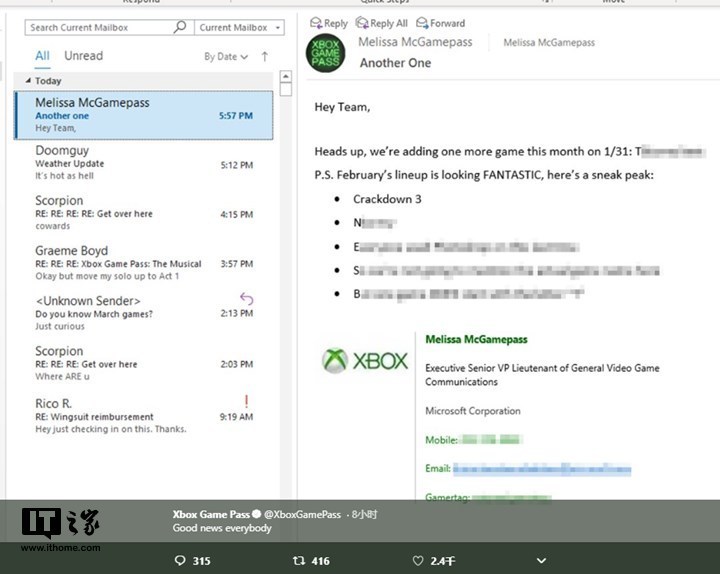Open the Melissa McGamepass Another one email

pos(144,115)
